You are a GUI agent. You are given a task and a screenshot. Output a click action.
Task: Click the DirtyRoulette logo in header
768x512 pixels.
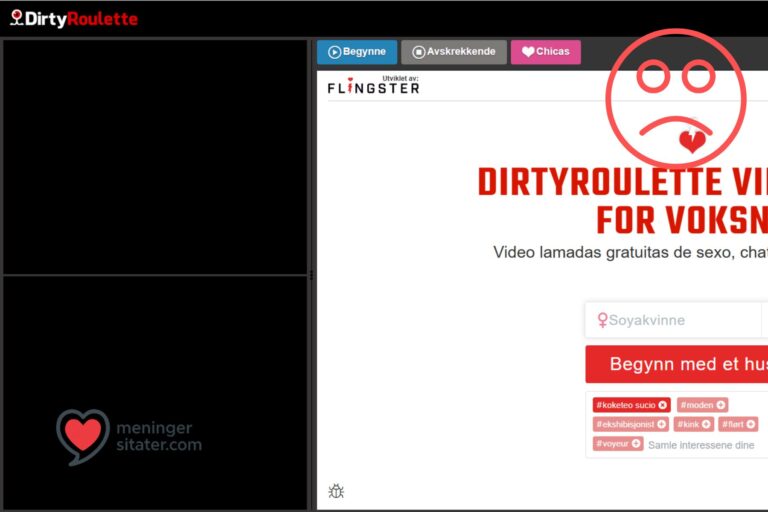tap(74, 19)
